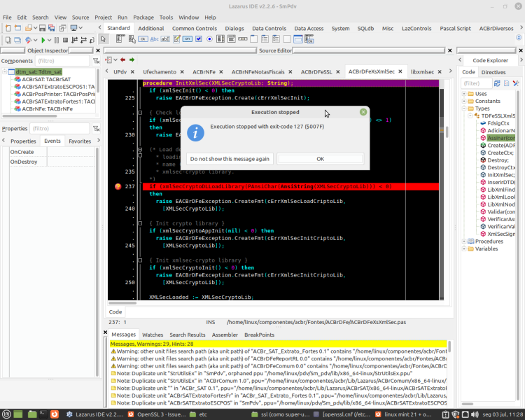Click the Stop execution square icon

(x=65, y=40)
